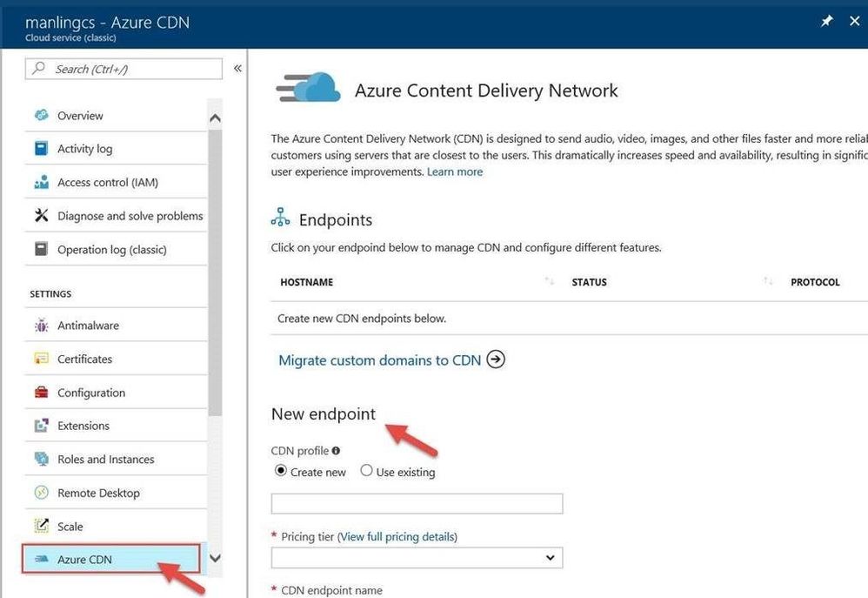
Task: Click the Extensions puzzle icon
Action: pyautogui.click(x=42, y=425)
